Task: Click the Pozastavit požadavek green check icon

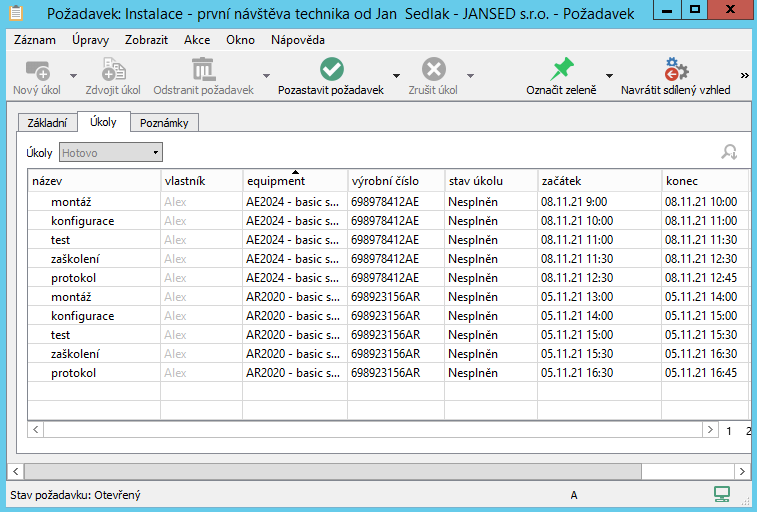Action: tap(331, 70)
